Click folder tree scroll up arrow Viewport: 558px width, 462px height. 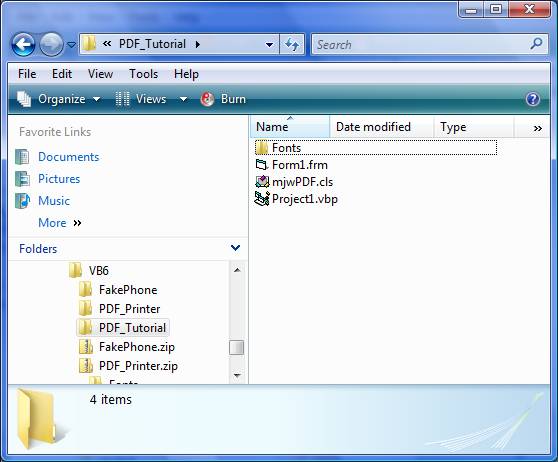click(x=237, y=270)
